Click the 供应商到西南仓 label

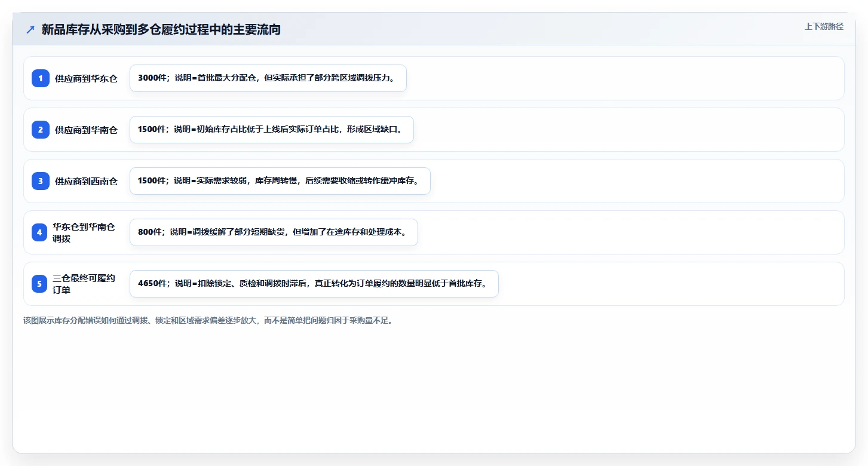click(x=87, y=181)
